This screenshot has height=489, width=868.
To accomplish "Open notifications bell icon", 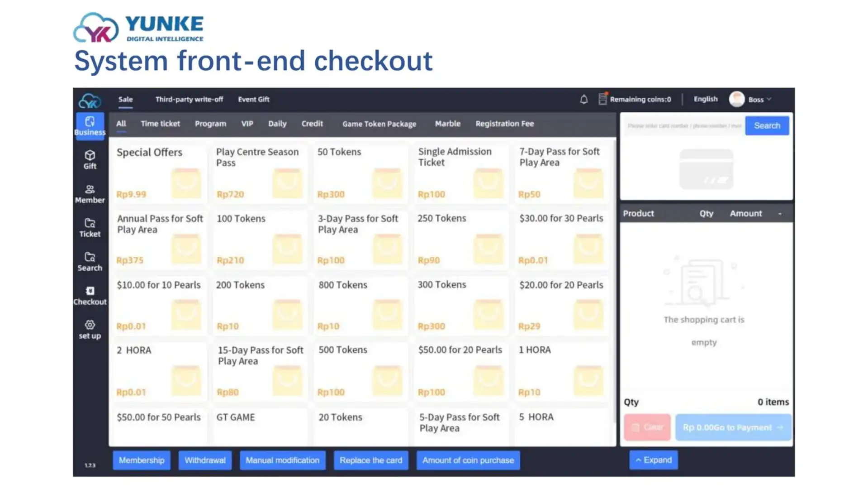I will tap(583, 99).
